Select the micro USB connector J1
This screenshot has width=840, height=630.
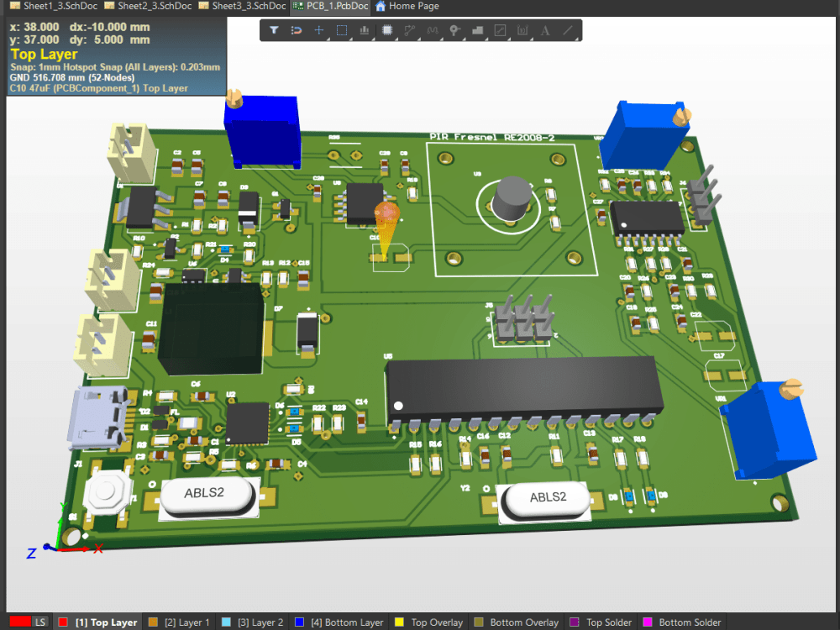tap(99, 417)
